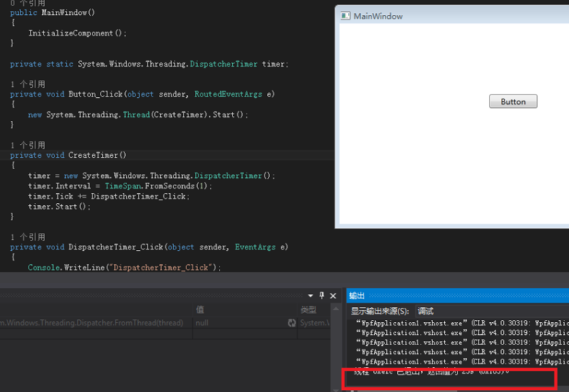Click the MainWindow title bar app icon
Viewport: 569px width, 392px height.
pyautogui.click(x=345, y=16)
